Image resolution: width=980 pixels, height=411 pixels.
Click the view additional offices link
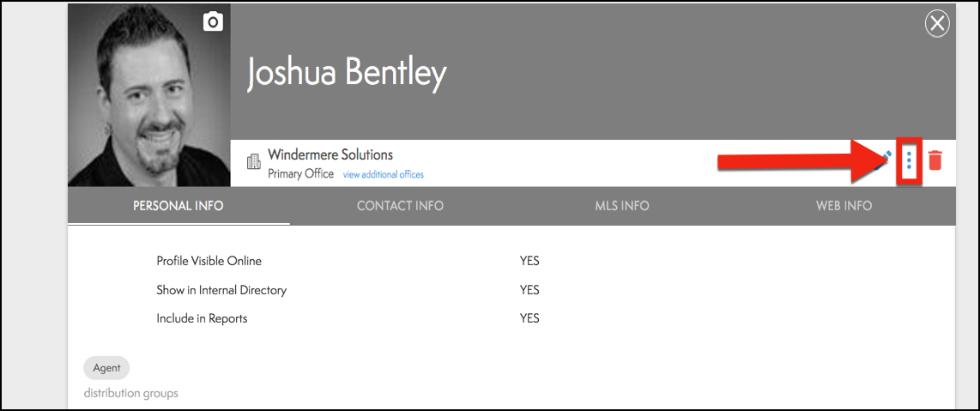pos(383,174)
